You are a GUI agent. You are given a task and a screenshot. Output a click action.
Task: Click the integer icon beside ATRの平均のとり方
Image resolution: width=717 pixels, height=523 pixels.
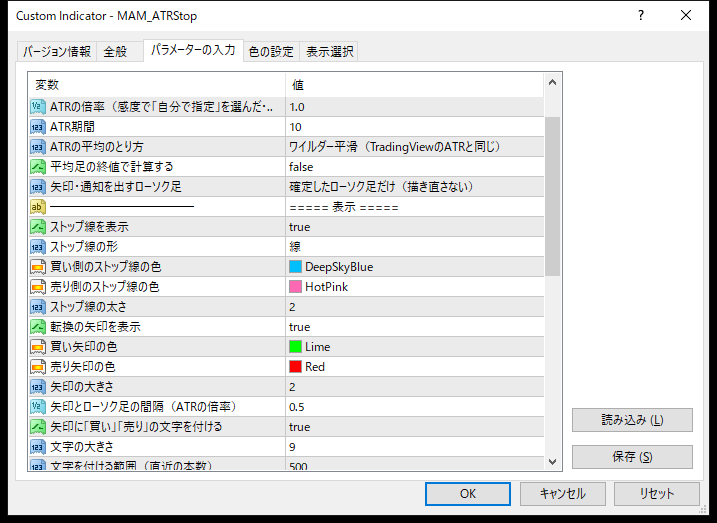point(38,147)
